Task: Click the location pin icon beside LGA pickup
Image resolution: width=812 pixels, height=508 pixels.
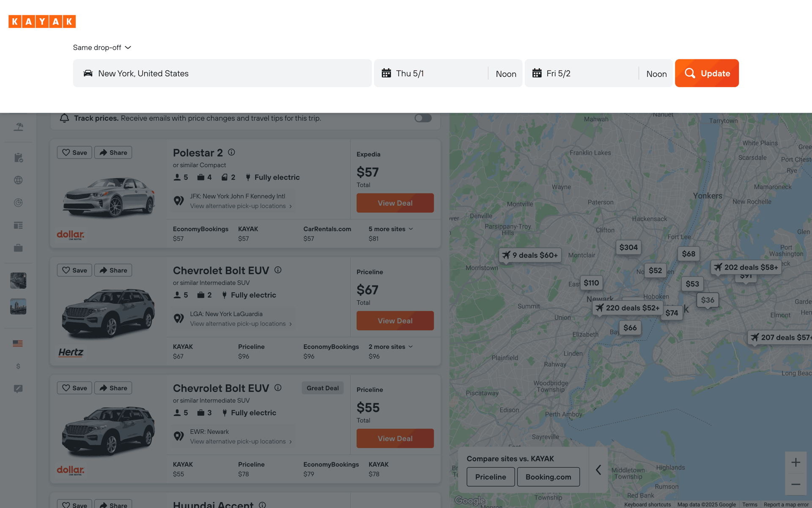Action: pyautogui.click(x=179, y=318)
